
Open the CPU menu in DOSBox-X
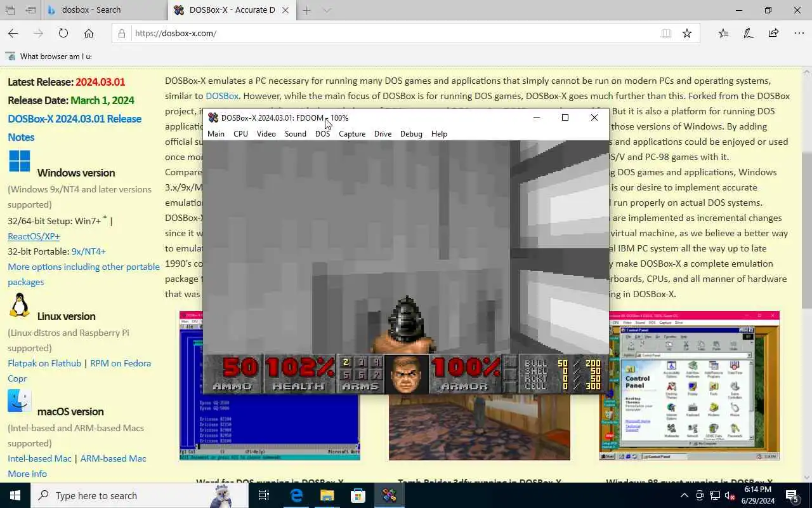tap(240, 134)
